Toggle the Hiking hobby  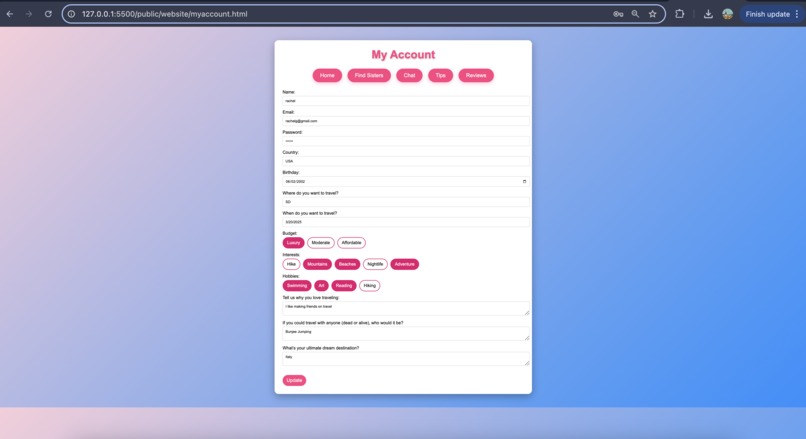point(370,286)
